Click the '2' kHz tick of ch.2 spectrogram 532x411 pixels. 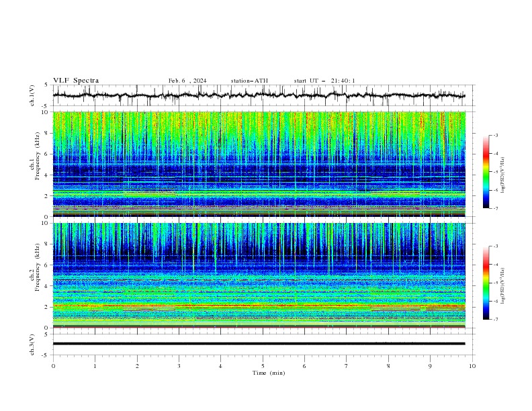point(47,307)
